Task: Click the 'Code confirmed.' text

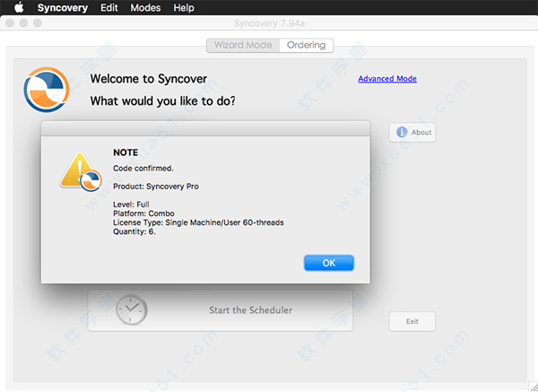Action: point(143,169)
